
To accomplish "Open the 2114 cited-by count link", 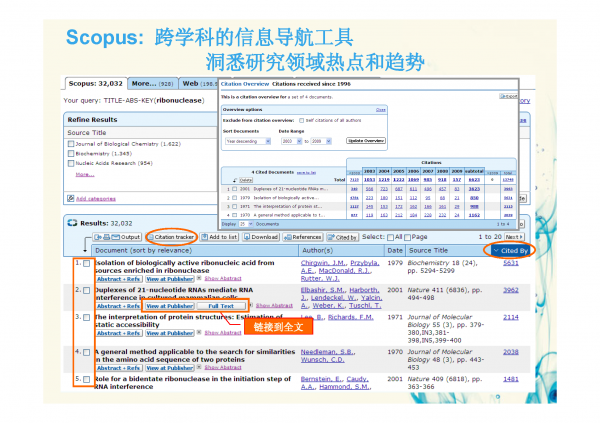I will pyautogui.click(x=511, y=317).
